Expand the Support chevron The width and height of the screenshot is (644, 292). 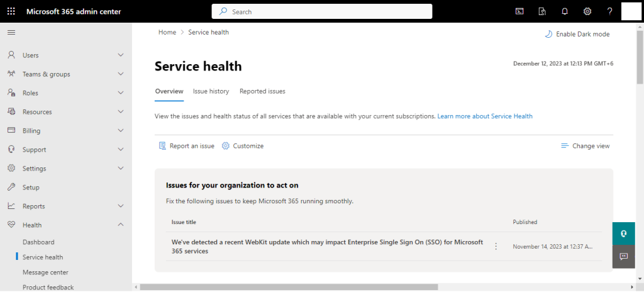coord(121,150)
